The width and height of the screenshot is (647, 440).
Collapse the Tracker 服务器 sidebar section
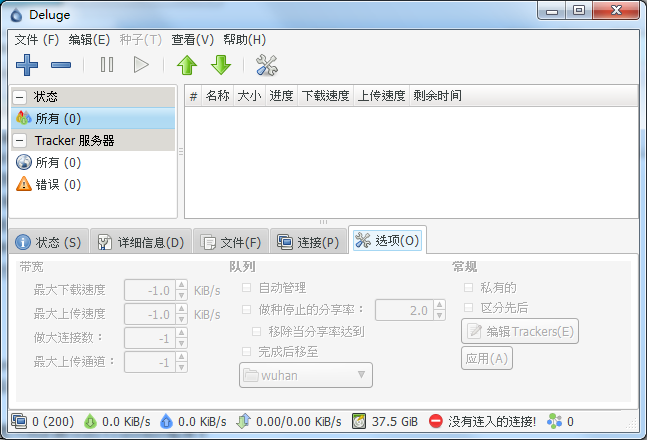(19, 140)
